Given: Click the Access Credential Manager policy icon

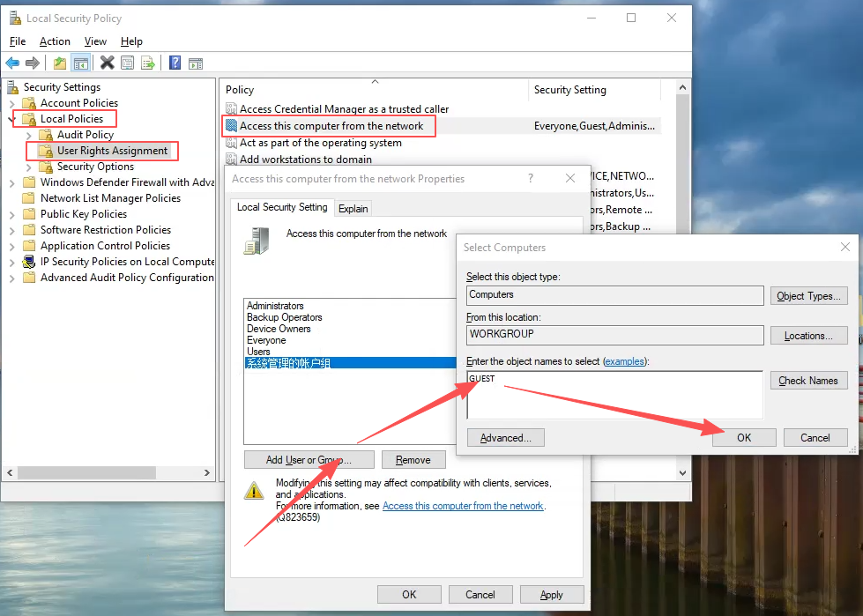Looking at the screenshot, I should pyautogui.click(x=231, y=109).
